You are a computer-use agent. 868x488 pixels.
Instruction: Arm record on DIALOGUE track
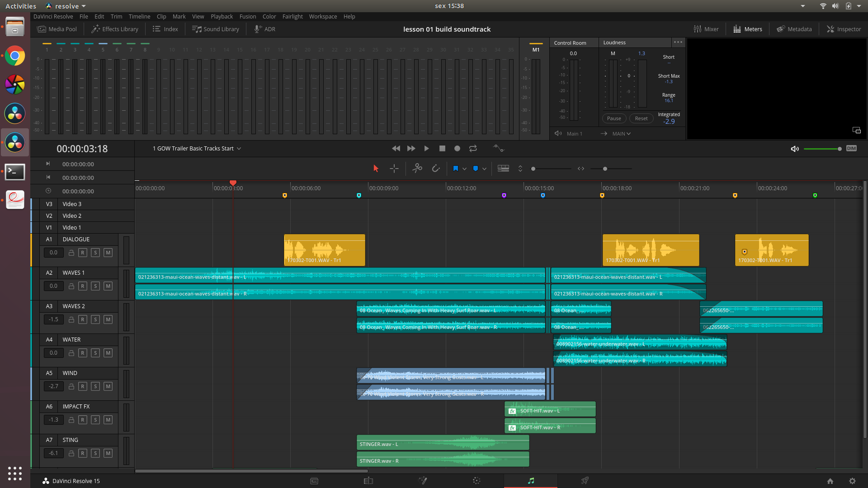tap(83, 253)
